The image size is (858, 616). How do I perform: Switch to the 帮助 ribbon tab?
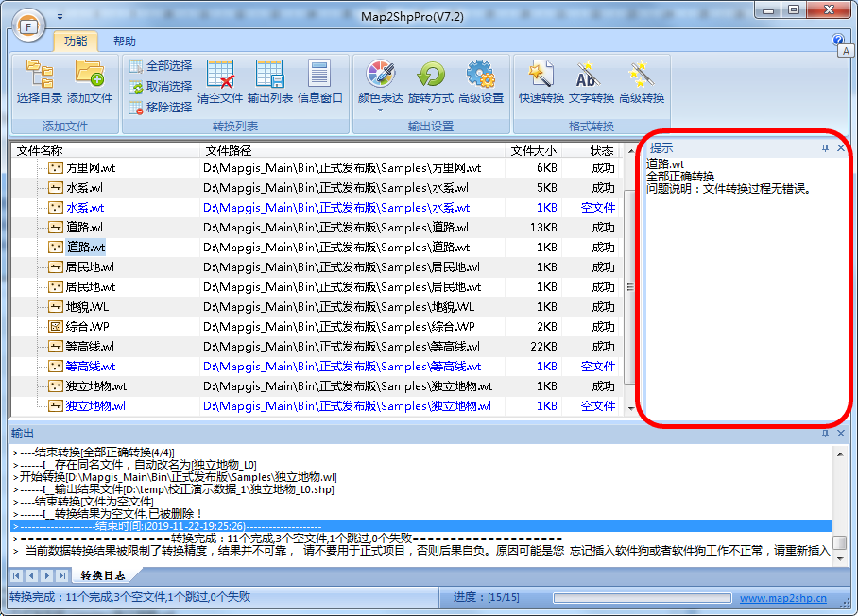[124, 42]
